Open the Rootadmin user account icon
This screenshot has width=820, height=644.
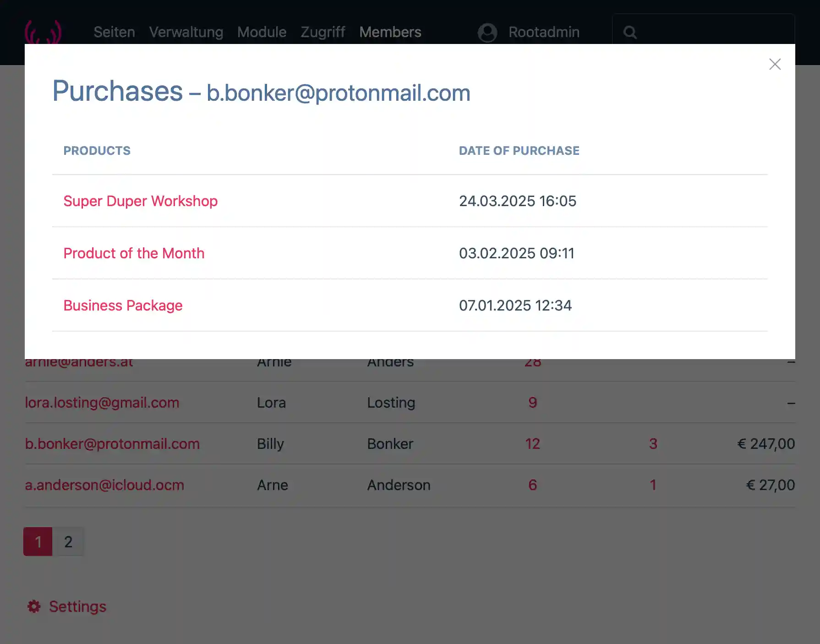pos(487,32)
